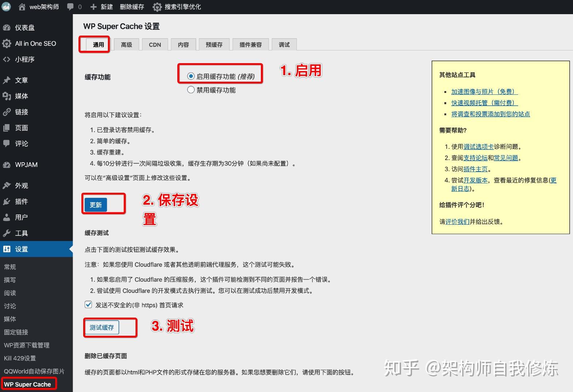Switch to the 高级 tab
The image size is (573, 392).
coord(126,45)
